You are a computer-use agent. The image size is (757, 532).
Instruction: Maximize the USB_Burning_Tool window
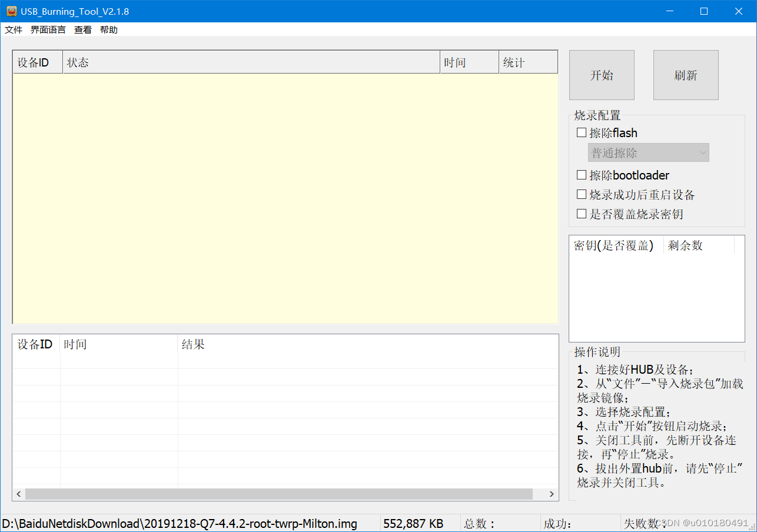704,11
